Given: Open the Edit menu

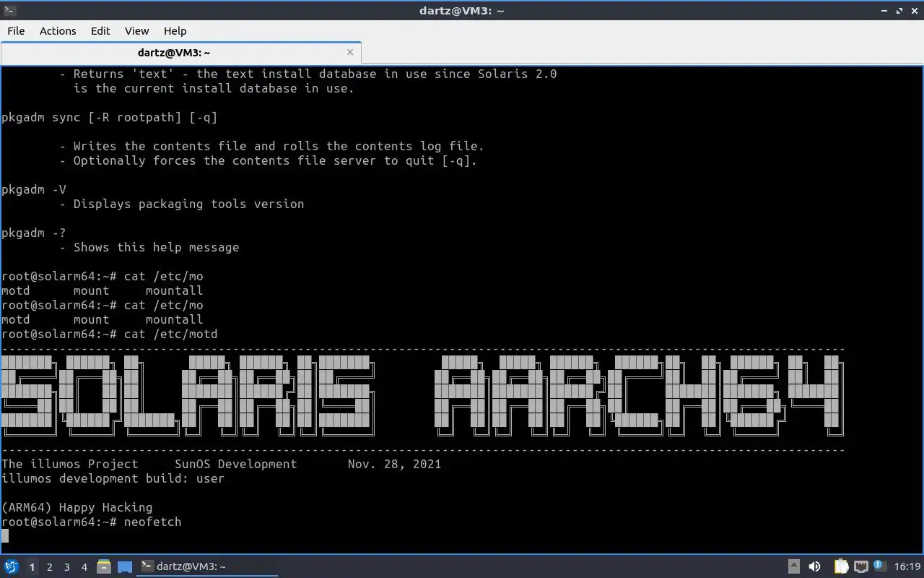Looking at the screenshot, I should [100, 31].
